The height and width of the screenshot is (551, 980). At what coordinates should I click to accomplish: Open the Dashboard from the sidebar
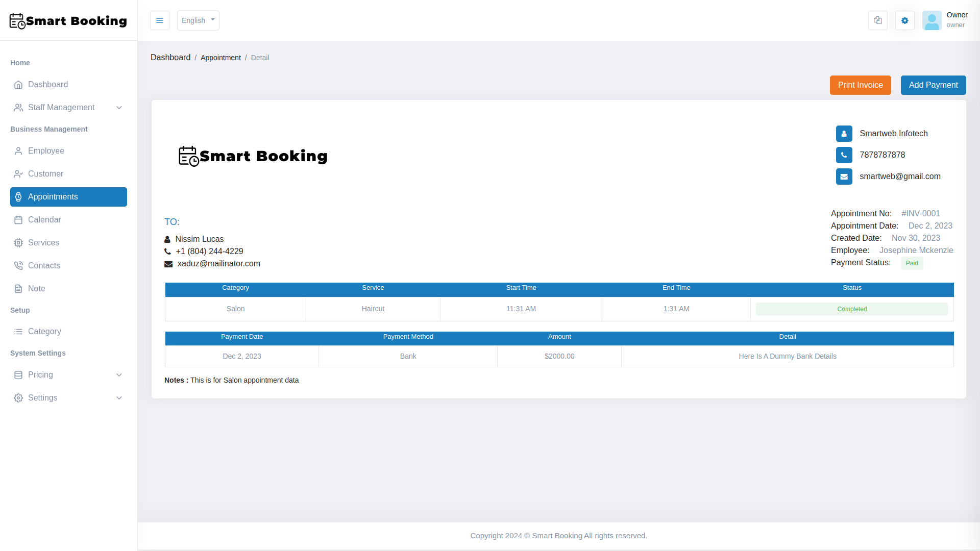(48, 85)
